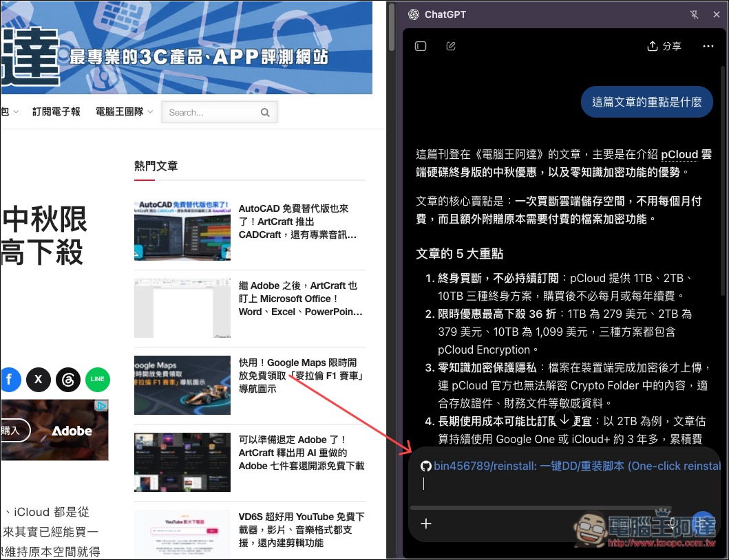Start a new chat with the compose icon
Viewport: 729px width, 560px height.
coord(450,46)
